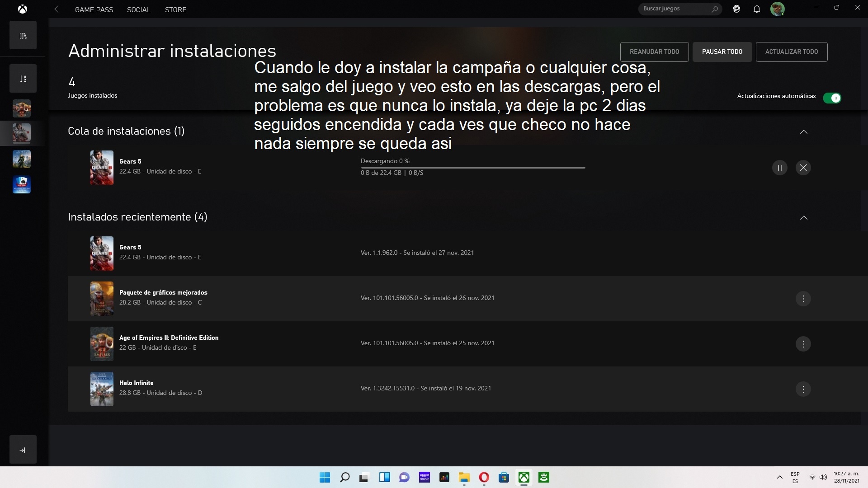Cancel the Gears 5 download
This screenshot has height=488, width=868.
803,168
